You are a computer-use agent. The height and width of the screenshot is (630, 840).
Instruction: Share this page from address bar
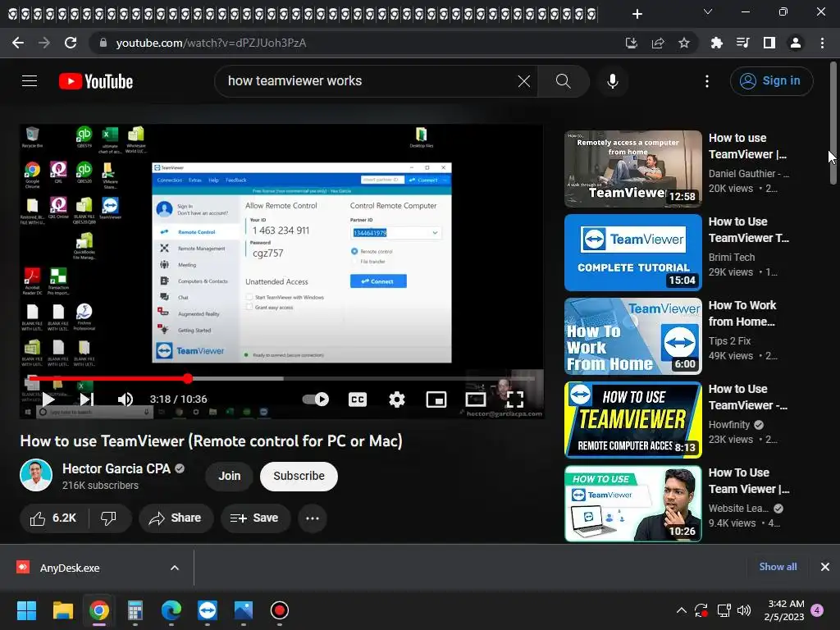click(x=658, y=43)
